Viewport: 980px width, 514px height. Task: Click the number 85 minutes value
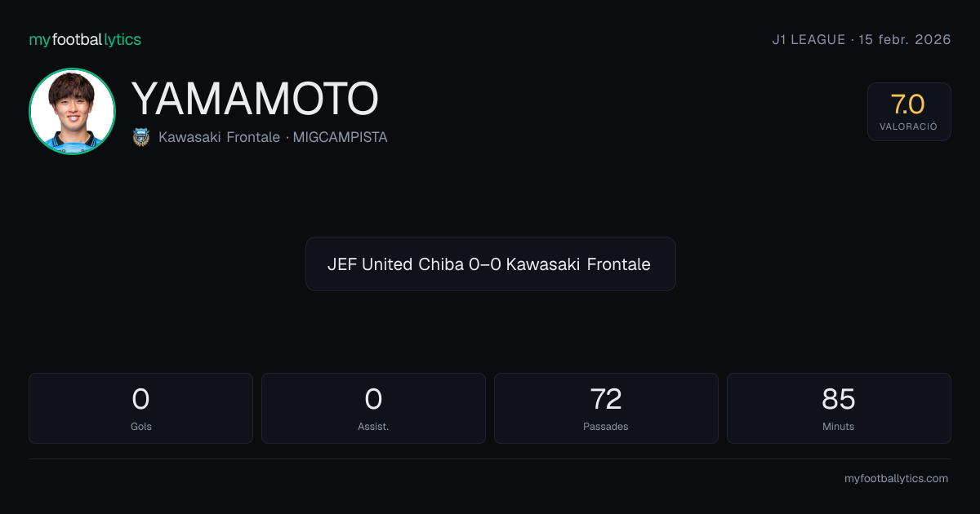point(839,399)
